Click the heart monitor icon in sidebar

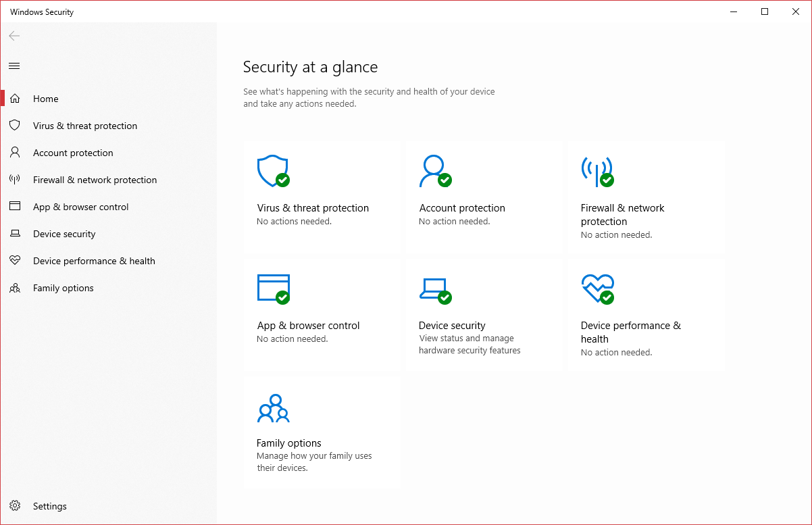pyautogui.click(x=15, y=261)
